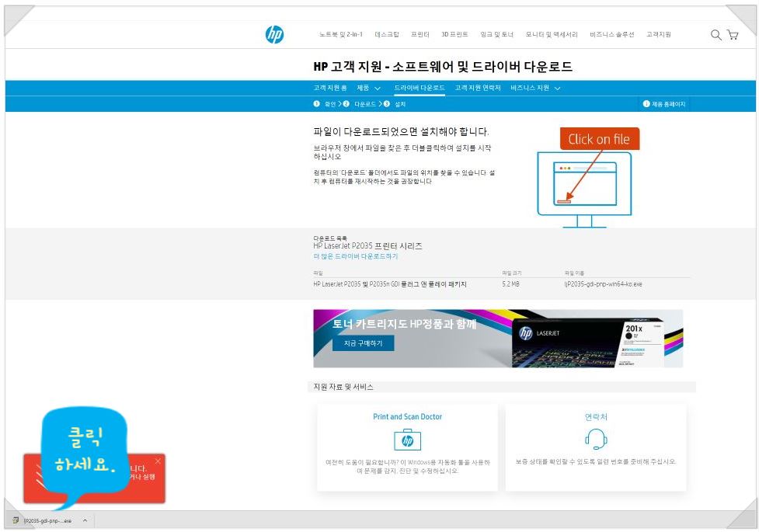Open the Print and Scan Doctor link

tap(408, 416)
